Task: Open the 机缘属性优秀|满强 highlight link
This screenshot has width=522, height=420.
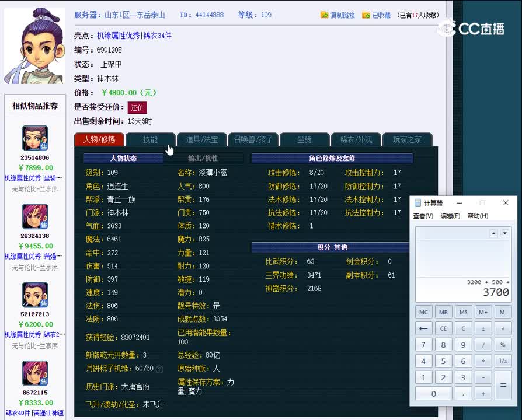Action: (33, 257)
